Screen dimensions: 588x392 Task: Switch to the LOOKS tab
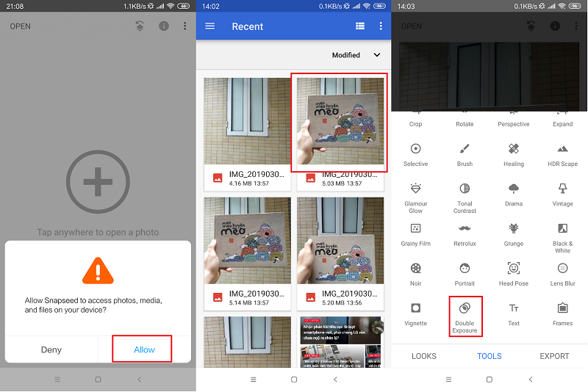(424, 356)
